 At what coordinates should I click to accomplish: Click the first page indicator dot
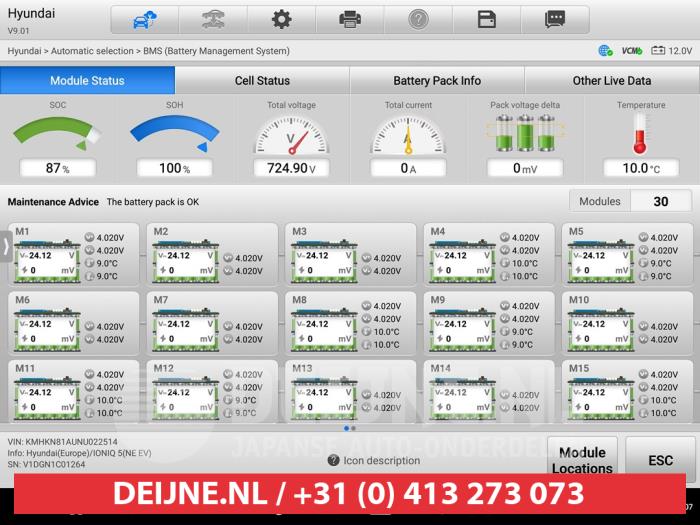pyautogui.click(x=346, y=428)
